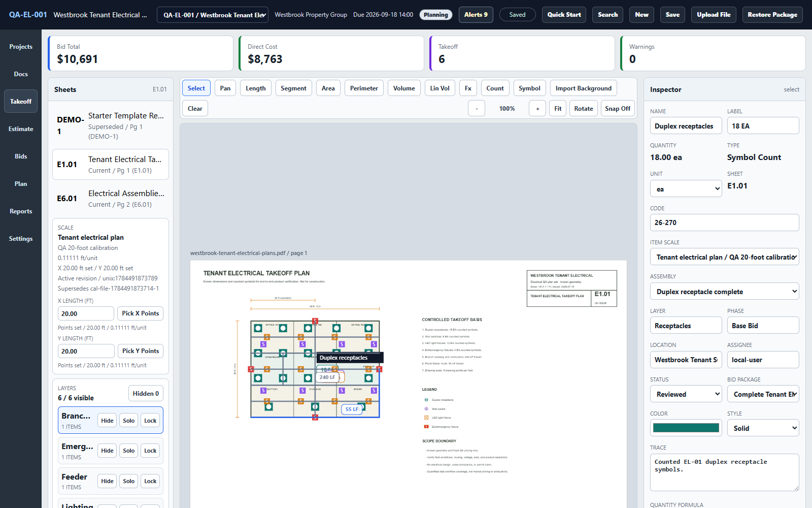The image size is (812, 508).
Task: Activate the Area tool
Action: pyautogui.click(x=328, y=88)
